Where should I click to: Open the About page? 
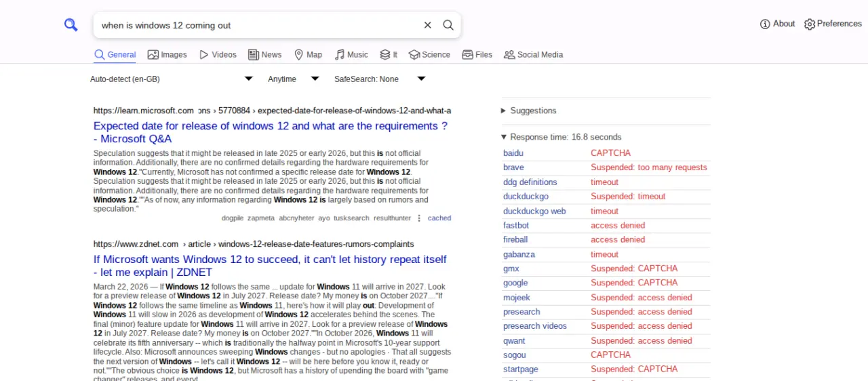[x=777, y=24]
